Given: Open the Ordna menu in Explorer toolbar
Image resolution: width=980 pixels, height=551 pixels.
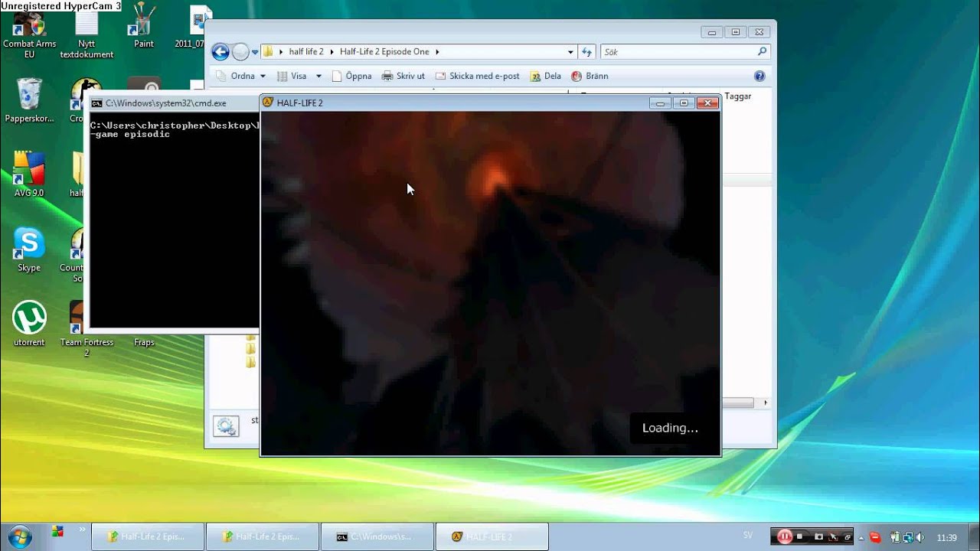Looking at the screenshot, I should [x=241, y=76].
